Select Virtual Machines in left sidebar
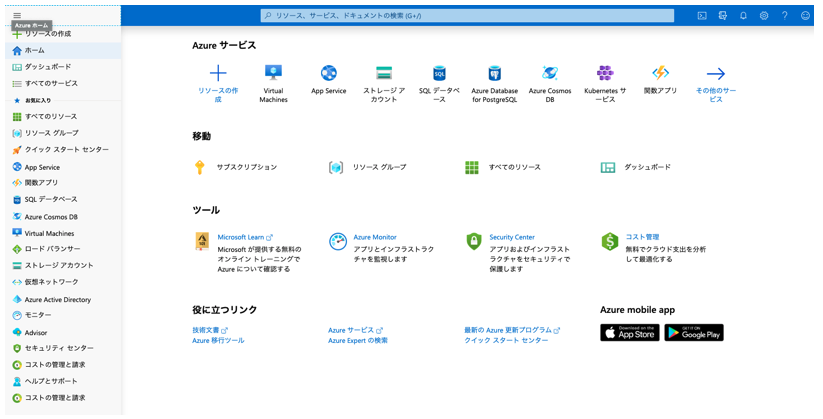This screenshot has height=419, width=823. coord(64,233)
